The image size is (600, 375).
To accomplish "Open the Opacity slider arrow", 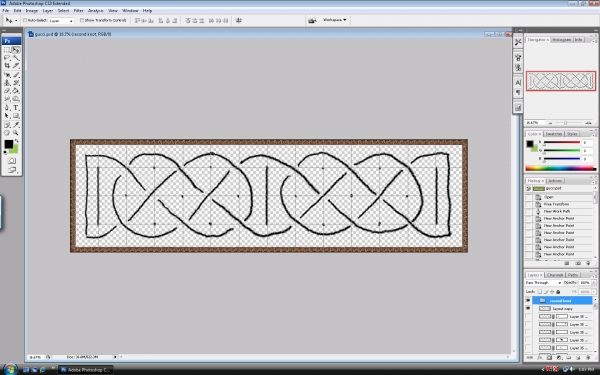I will [594, 282].
